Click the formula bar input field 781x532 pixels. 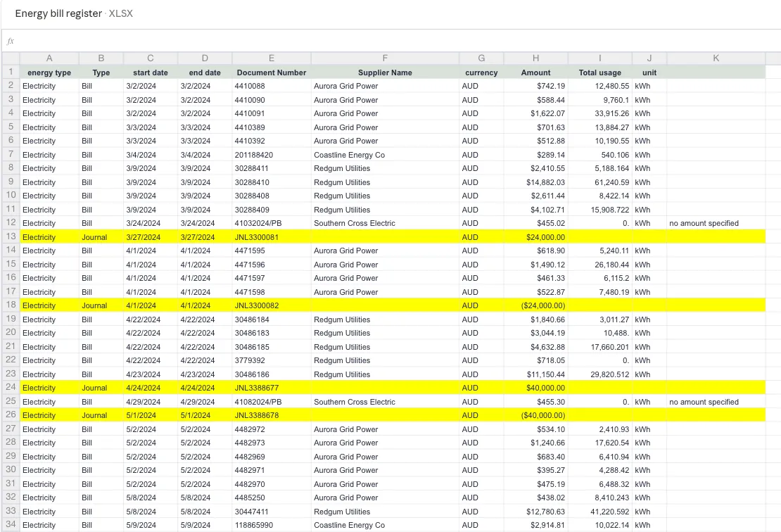pyautogui.click(x=398, y=41)
